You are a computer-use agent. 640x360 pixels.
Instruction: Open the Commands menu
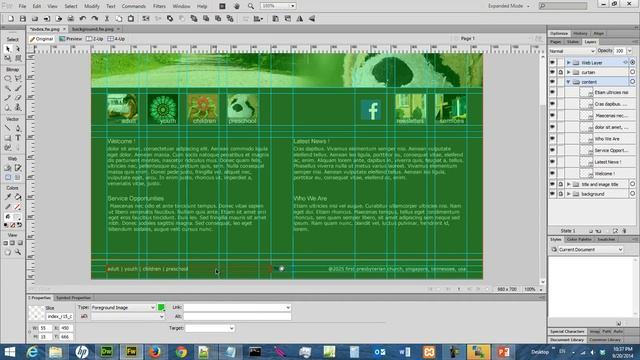click(133, 6)
